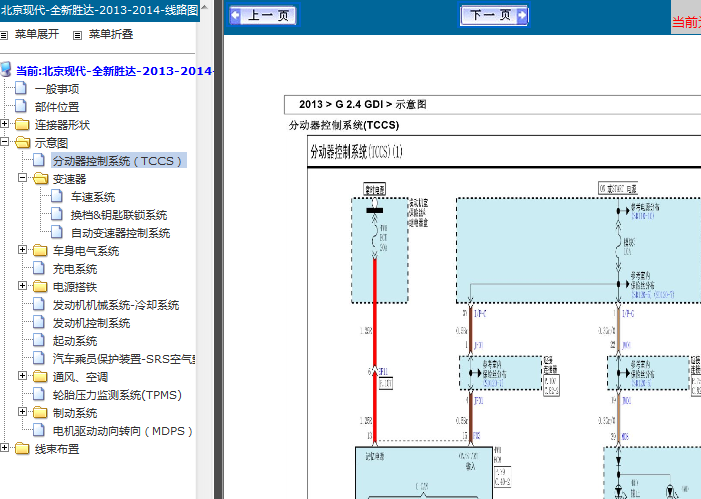701x499 pixels.
Task: Click the page icon beside 一般事项
Action: [21, 88]
